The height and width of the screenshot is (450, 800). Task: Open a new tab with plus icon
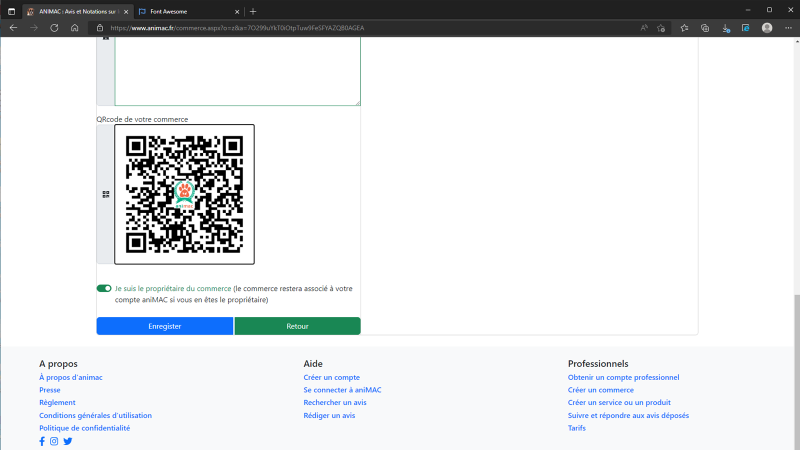click(253, 11)
